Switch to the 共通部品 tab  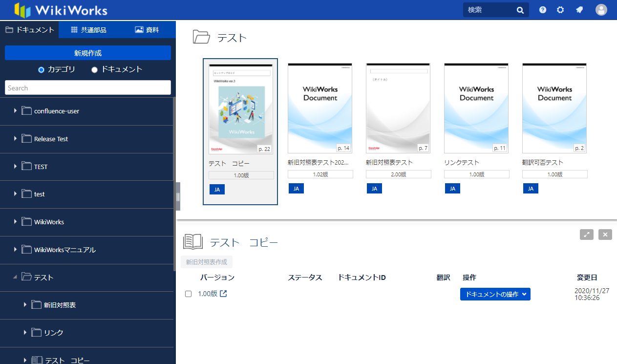click(88, 30)
